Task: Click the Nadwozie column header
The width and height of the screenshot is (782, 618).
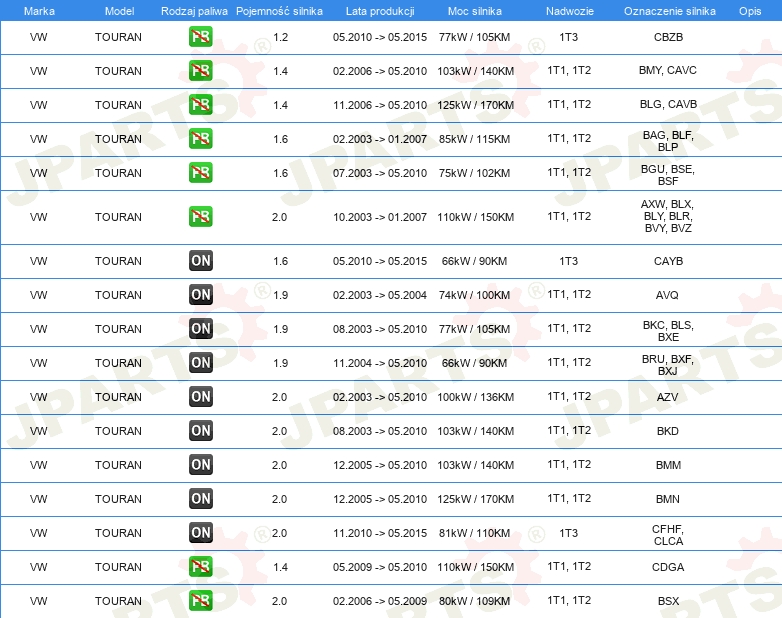Action: [570, 11]
